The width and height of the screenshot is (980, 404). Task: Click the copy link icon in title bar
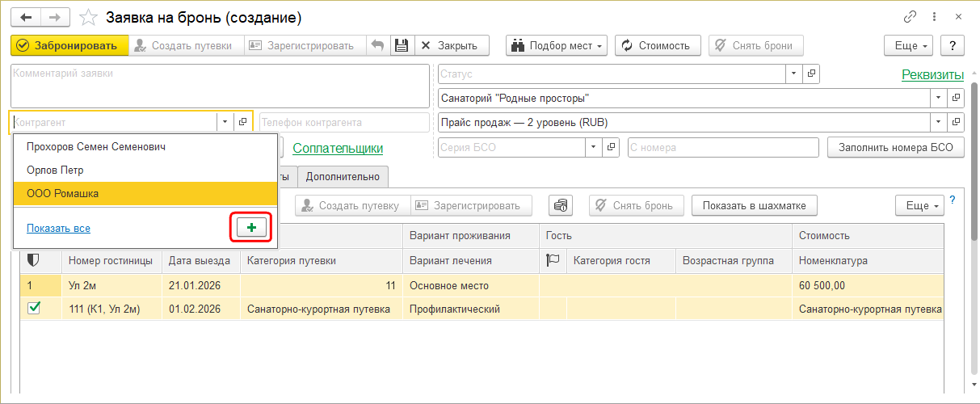(911, 17)
